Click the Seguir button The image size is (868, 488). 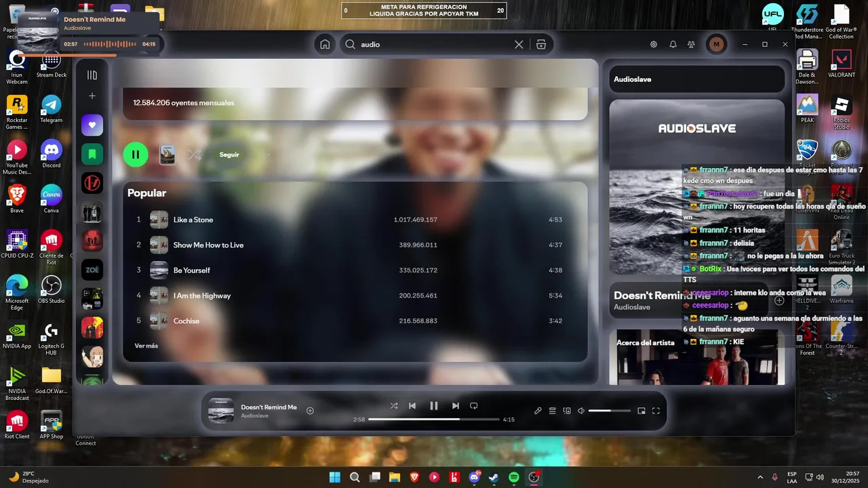(229, 155)
